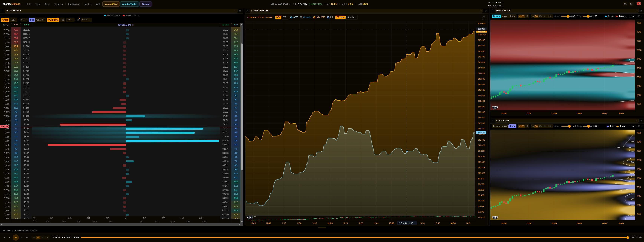Open the quantedFlow button
644x242 pixels.
(x=111, y=4)
